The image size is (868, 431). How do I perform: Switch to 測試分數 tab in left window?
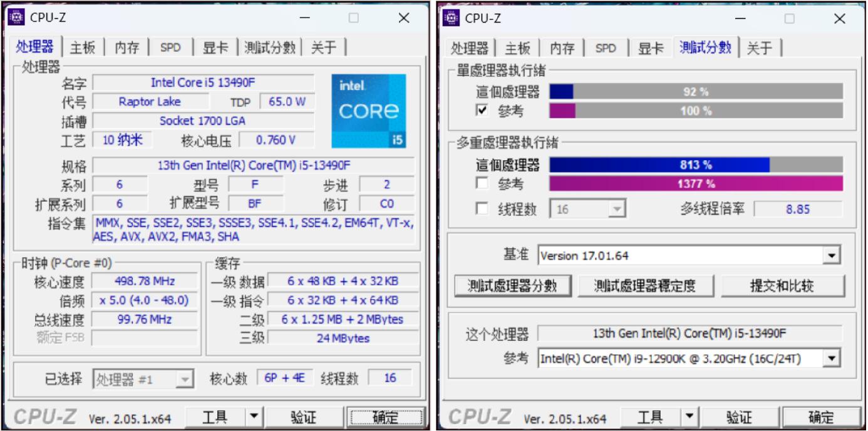pyautogui.click(x=270, y=48)
